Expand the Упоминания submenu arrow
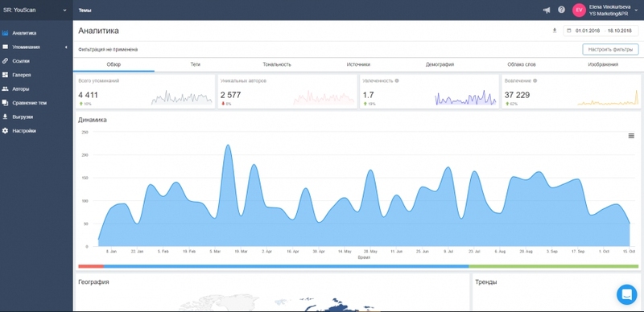The height and width of the screenshot is (312, 644). tap(66, 47)
